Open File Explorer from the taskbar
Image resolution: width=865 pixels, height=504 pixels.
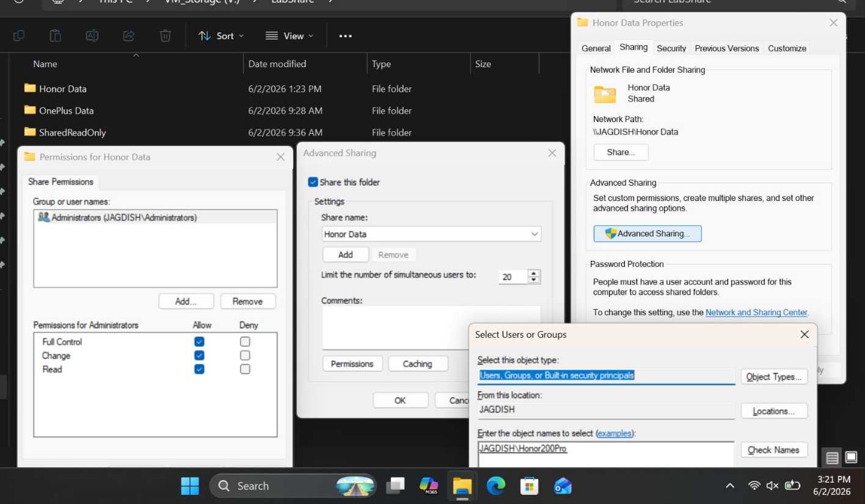click(x=462, y=486)
